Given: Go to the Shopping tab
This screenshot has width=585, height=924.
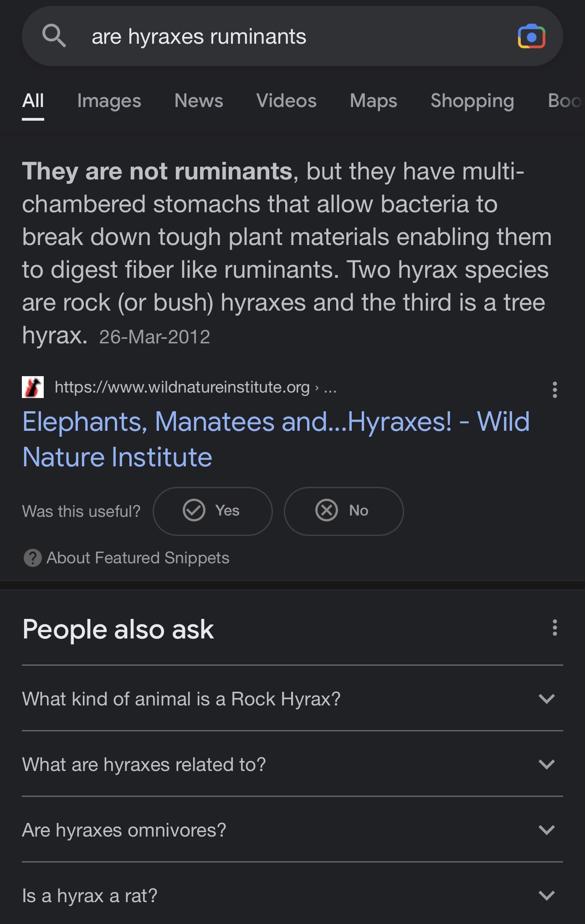Looking at the screenshot, I should (472, 101).
